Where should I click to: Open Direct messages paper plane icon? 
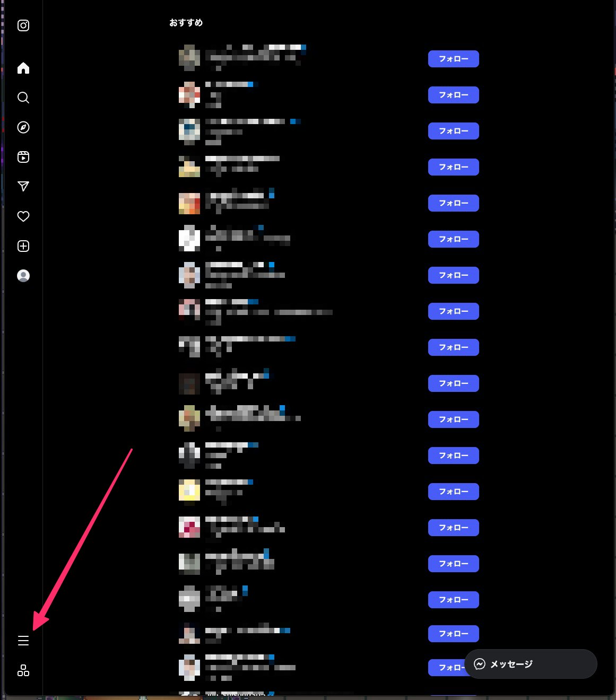[23, 186]
